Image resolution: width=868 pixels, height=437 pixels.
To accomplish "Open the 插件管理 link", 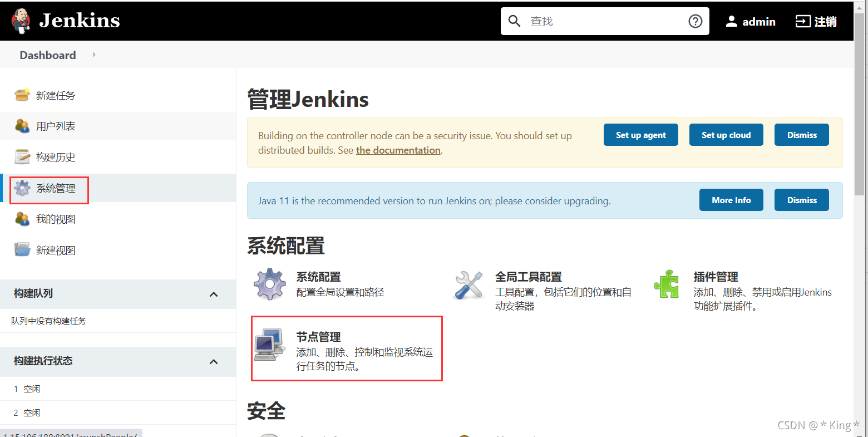I will tap(716, 277).
